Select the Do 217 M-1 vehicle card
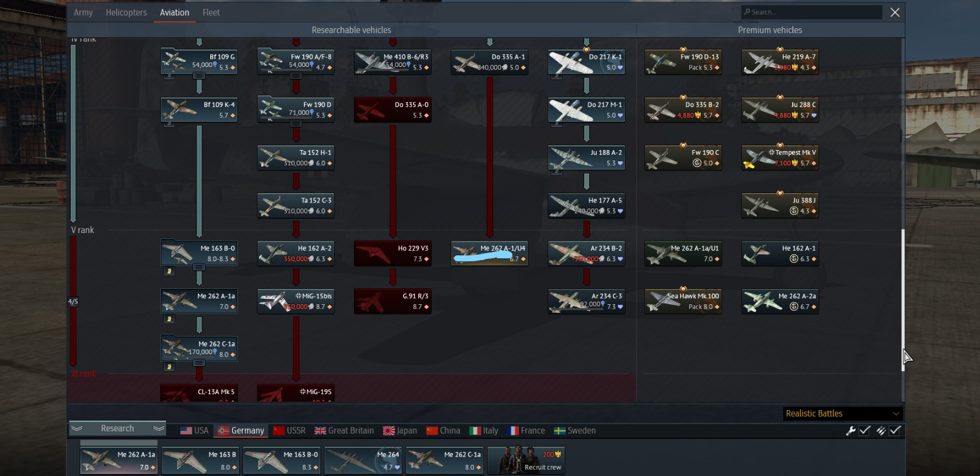This screenshot has height=476, width=980. click(586, 109)
